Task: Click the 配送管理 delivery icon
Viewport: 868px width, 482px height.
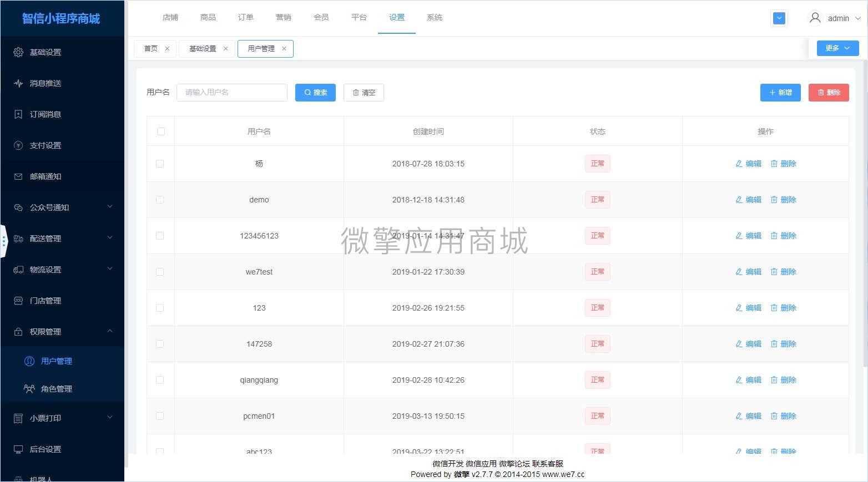Action: [x=18, y=239]
